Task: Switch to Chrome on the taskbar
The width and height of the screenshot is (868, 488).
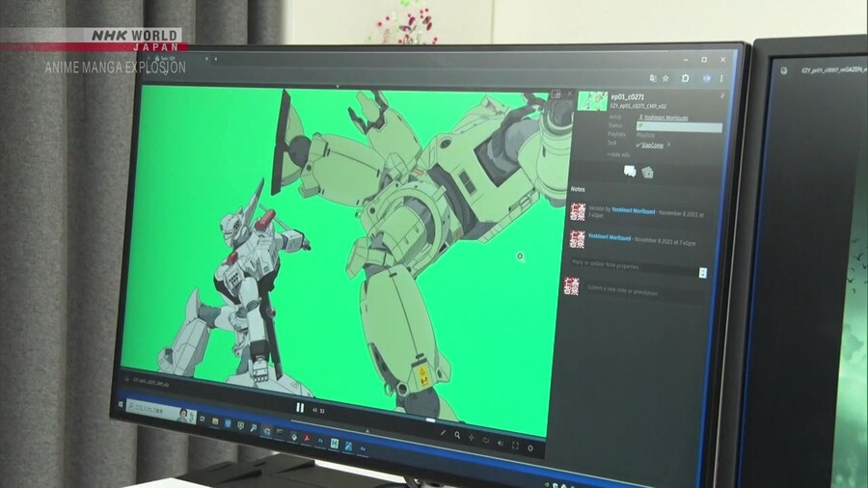Action: 267,431
